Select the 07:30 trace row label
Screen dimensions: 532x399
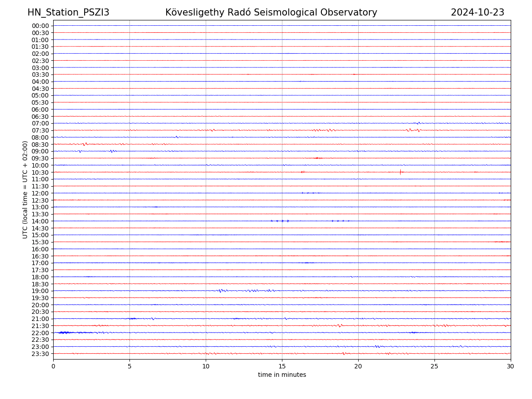[40, 130]
